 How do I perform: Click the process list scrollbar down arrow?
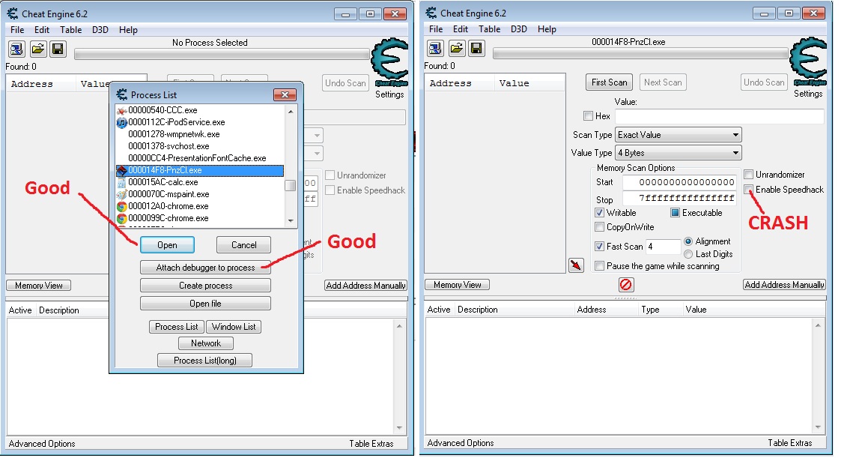291,221
